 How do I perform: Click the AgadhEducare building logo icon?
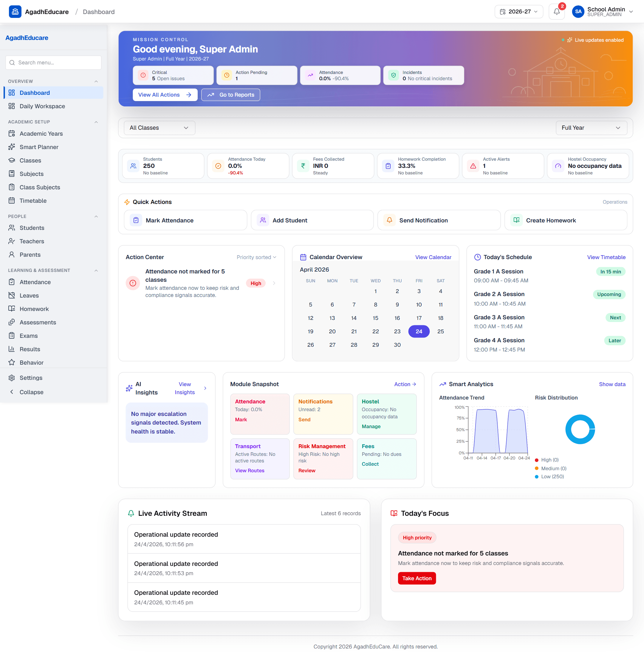click(15, 12)
